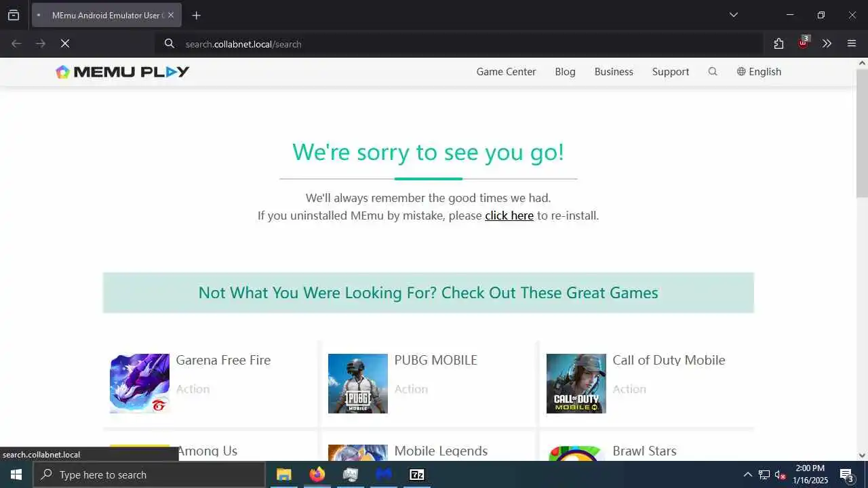Go back to previous page

(x=16, y=43)
